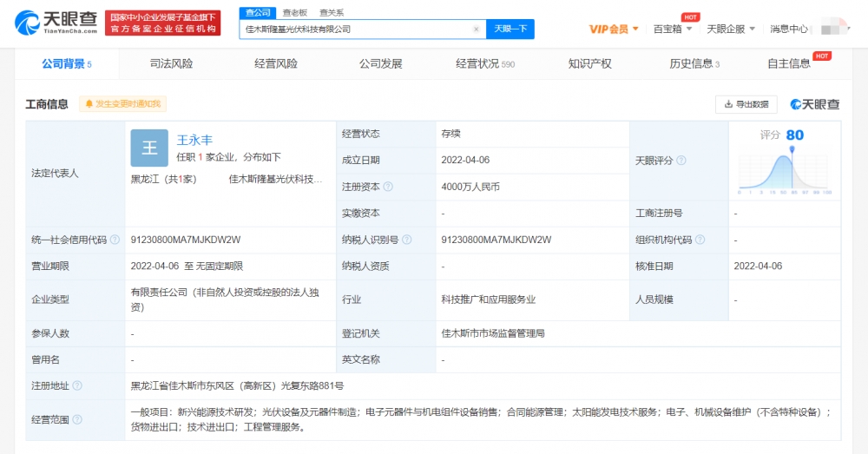Click the 核准日期 value 2022-04-06
The height and width of the screenshot is (454, 868).
pyautogui.click(x=758, y=266)
